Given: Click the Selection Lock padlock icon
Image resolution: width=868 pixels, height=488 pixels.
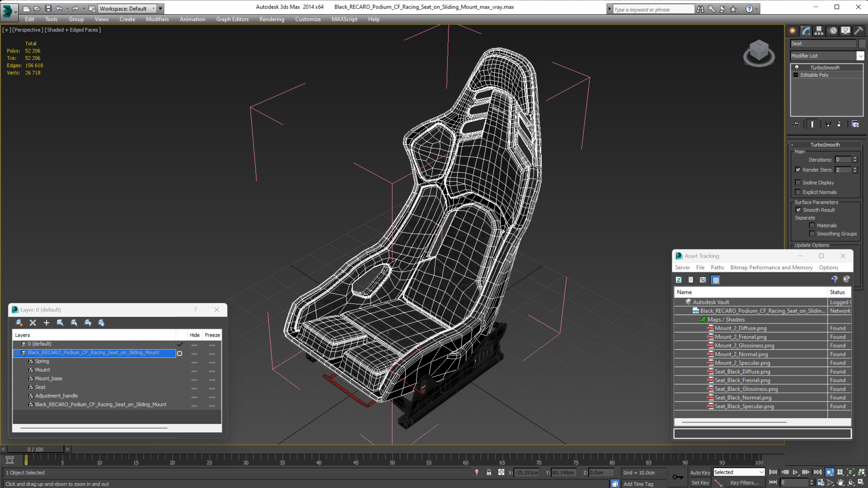Looking at the screenshot, I should tap(489, 472).
